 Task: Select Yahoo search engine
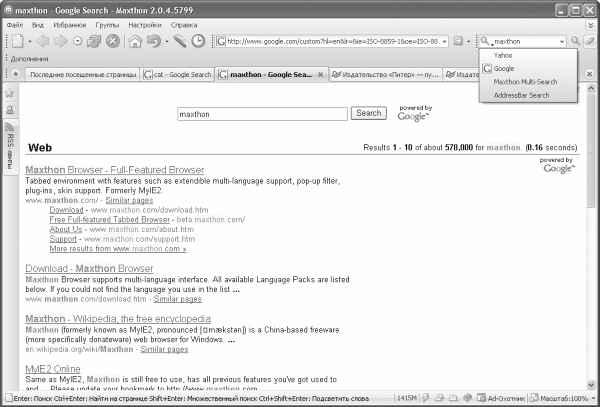click(528, 55)
